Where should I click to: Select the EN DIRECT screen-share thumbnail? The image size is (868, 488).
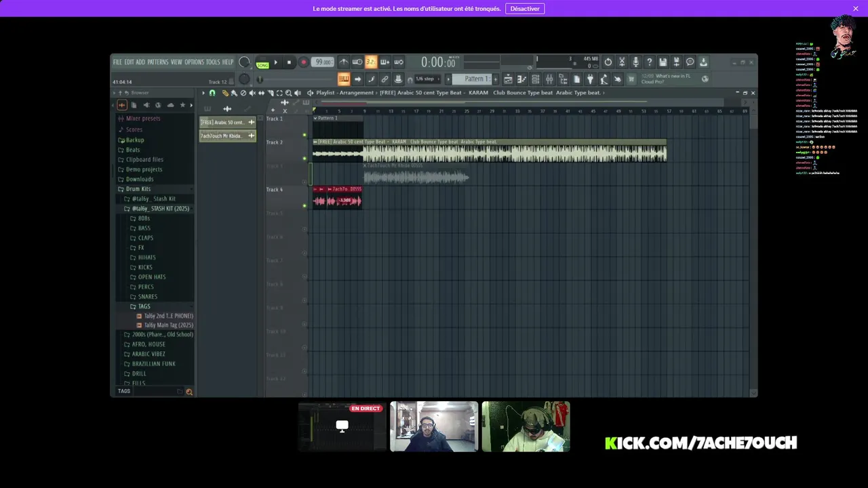pos(342,426)
